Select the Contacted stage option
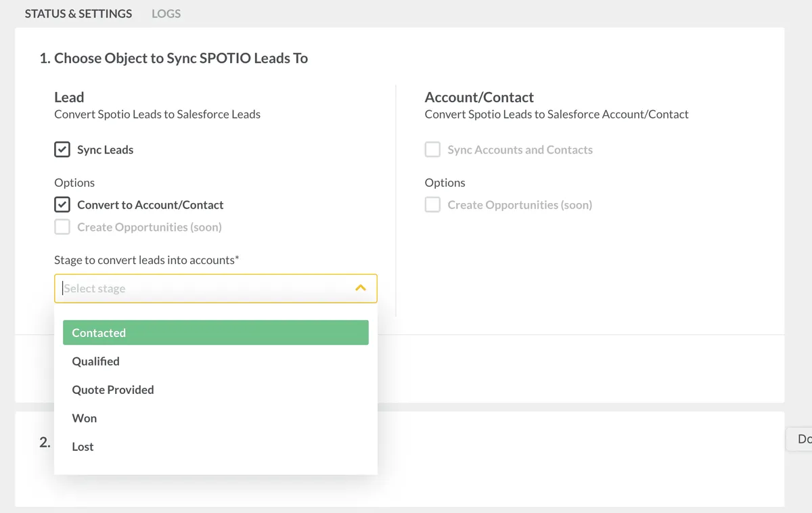 [215, 333]
